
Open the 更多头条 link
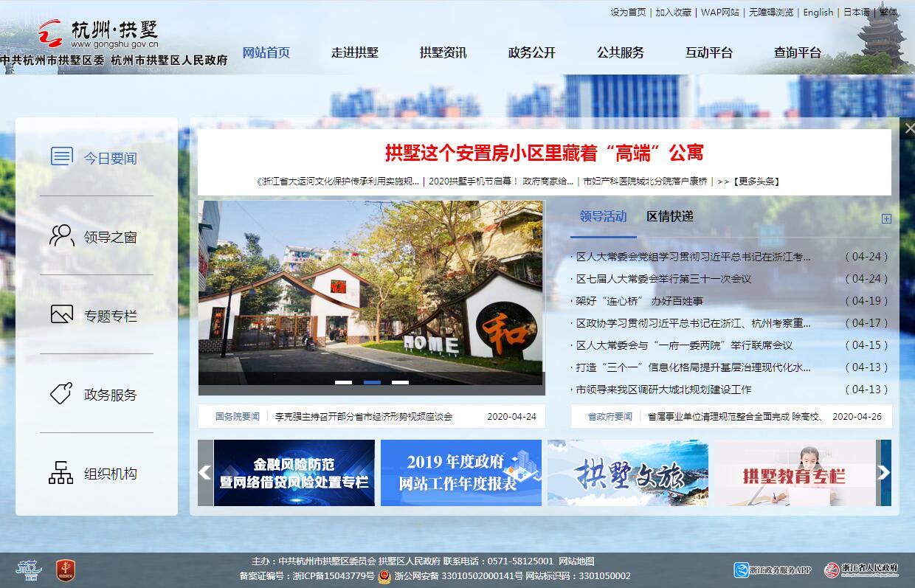pos(756,181)
